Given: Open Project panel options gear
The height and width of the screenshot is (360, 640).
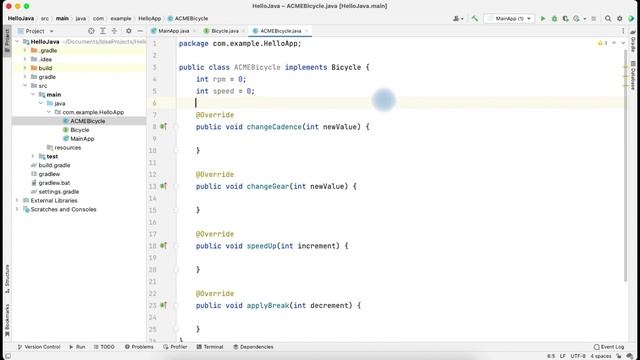Looking at the screenshot, I should 129,31.
